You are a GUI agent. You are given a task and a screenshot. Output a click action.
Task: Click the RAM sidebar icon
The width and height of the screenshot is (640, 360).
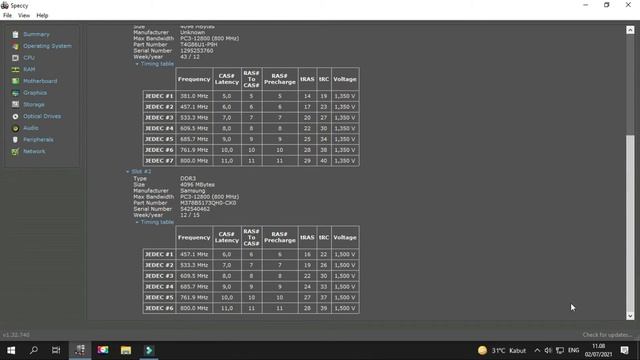[x=15, y=70]
